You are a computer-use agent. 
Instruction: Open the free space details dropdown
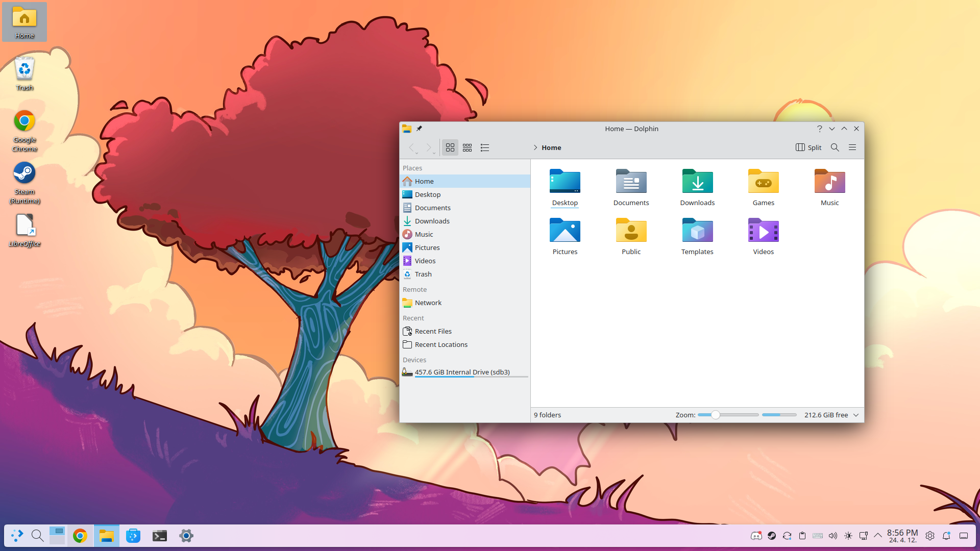pos(855,415)
